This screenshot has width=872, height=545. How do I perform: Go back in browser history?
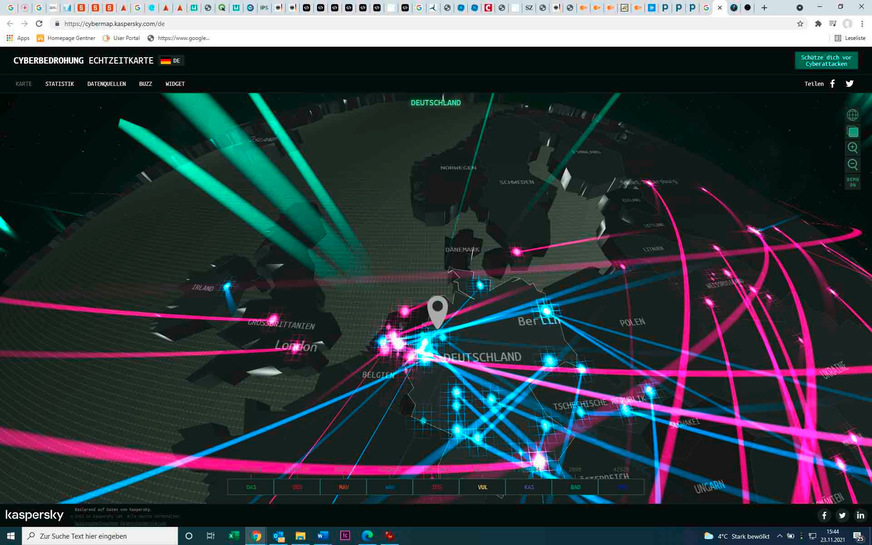point(10,24)
